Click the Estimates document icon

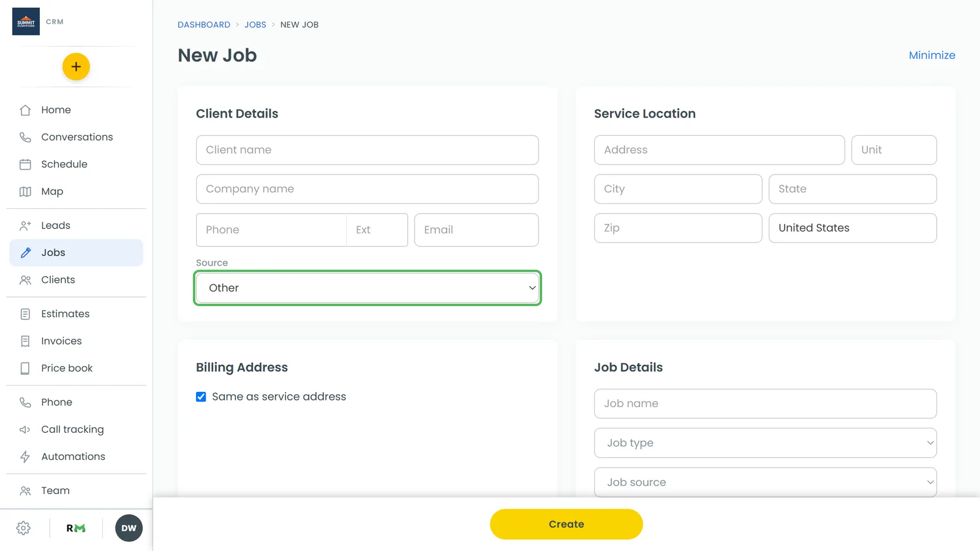(25, 314)
